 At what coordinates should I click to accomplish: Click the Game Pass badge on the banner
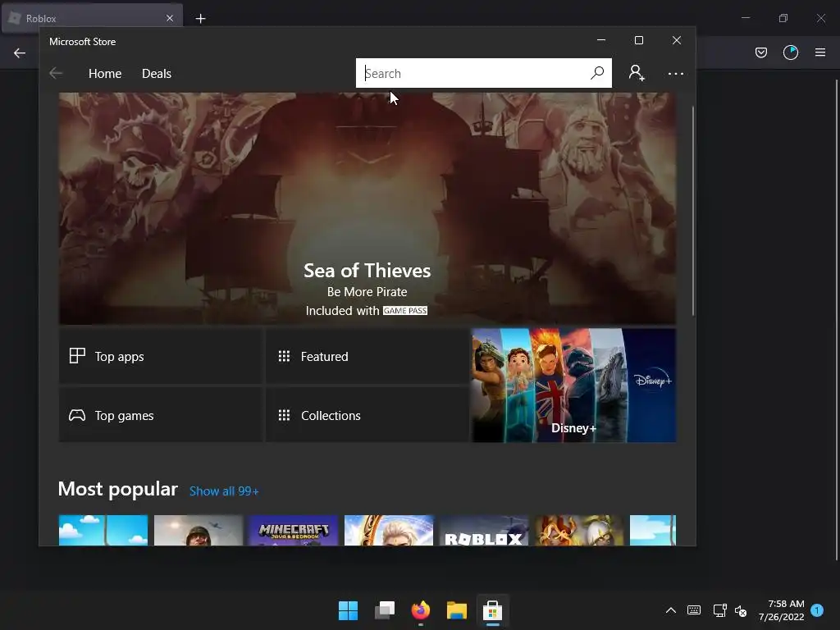point(405,311)
